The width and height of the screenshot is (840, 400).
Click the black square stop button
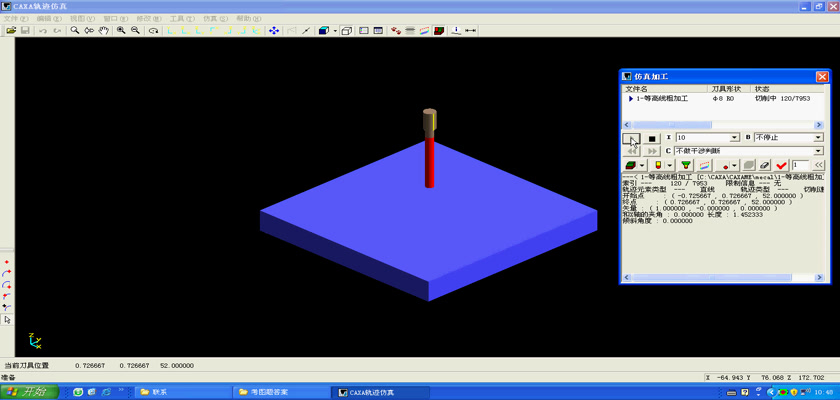[652, 138]
